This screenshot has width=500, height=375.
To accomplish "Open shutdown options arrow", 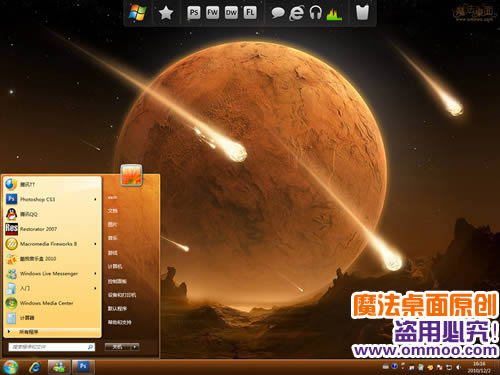I will click(x=135, y=347).
